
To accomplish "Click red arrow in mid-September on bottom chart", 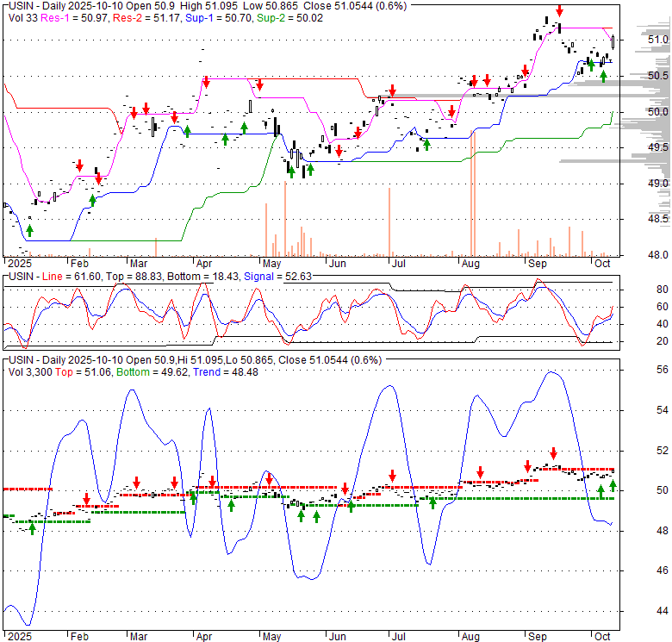I will coord(553,452).
